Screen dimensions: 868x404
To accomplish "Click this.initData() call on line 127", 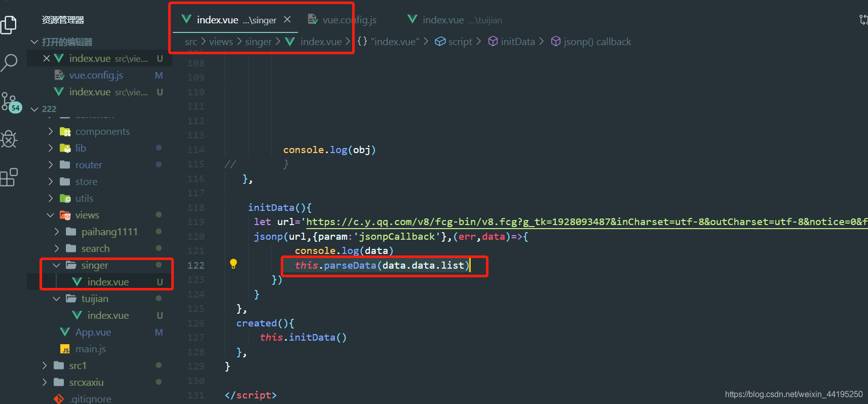I will pyautogui.click(x=303, y=337).
